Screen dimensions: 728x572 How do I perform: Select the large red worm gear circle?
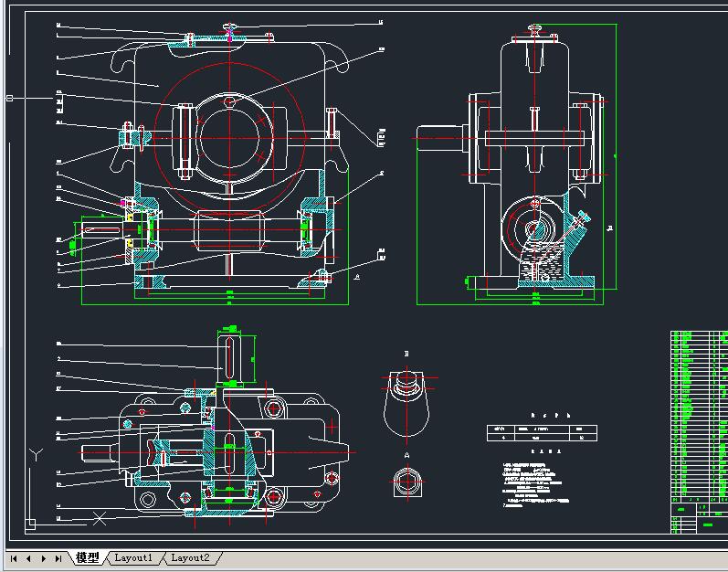pos(230,138)
